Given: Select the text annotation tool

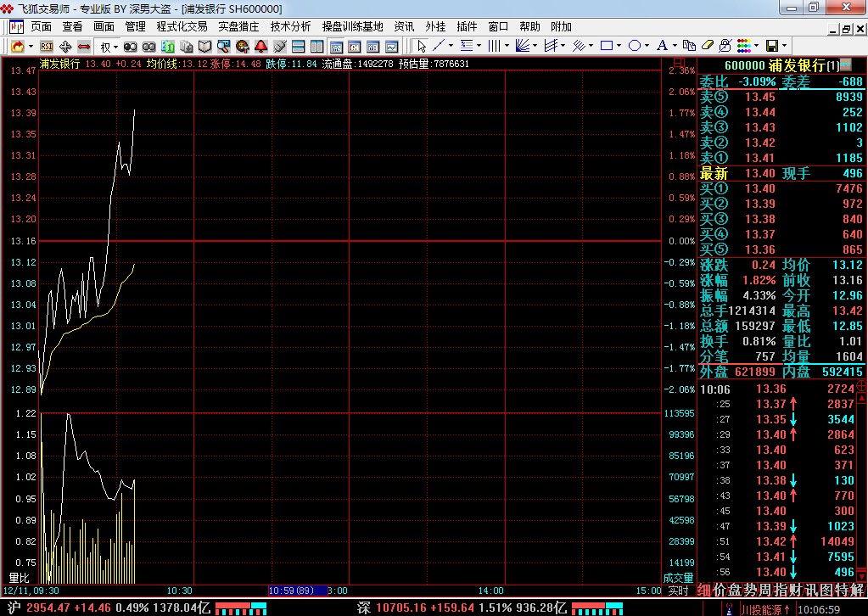Looking at the screenshot, I should coord(662,45).
